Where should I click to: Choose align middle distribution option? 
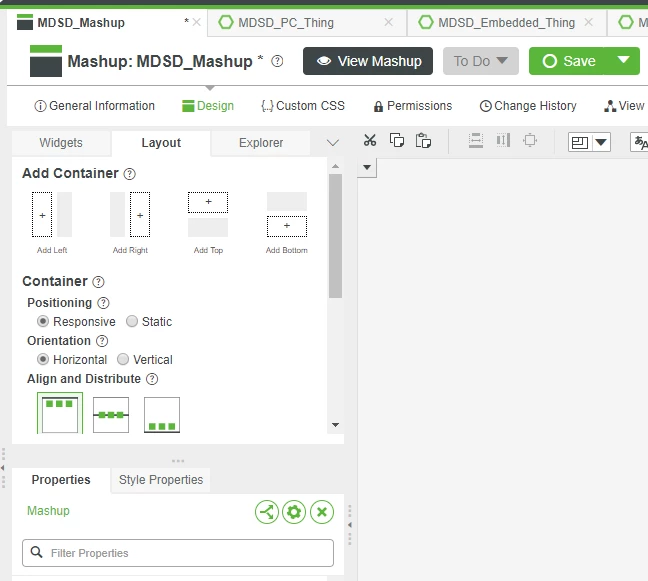[x=111, y=415]
